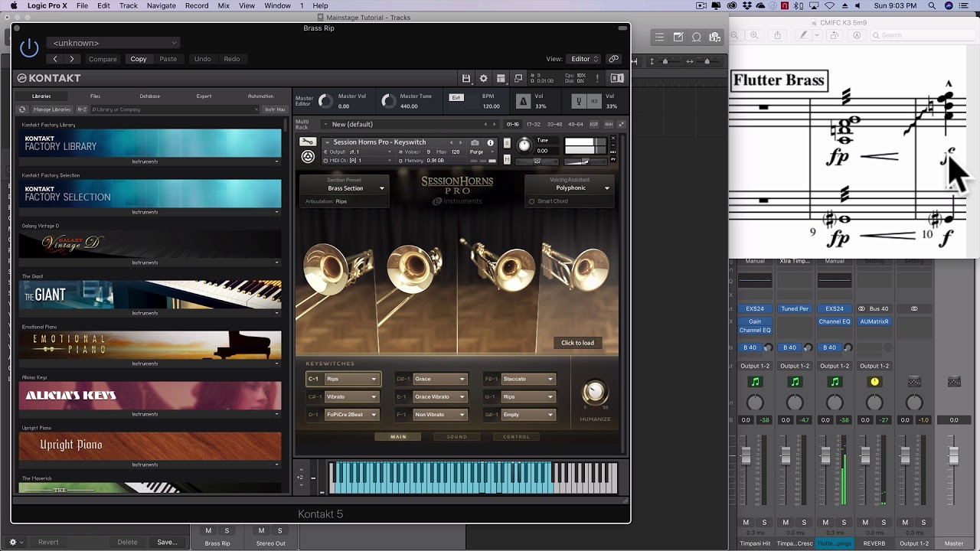Screen dimensions: 980x551
Task: Enable the Smart Chord option
Action: tap(531, 201)
